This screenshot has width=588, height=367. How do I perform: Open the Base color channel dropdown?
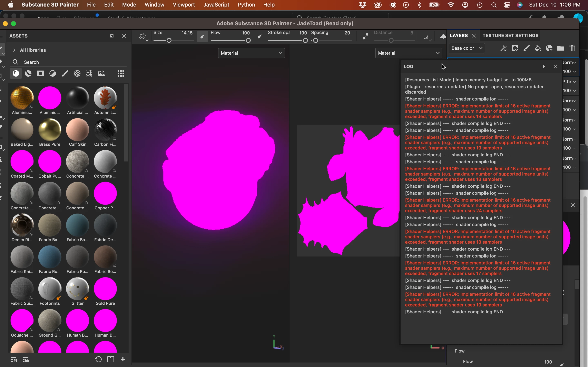pyautogui.click(x=467, y=48)
